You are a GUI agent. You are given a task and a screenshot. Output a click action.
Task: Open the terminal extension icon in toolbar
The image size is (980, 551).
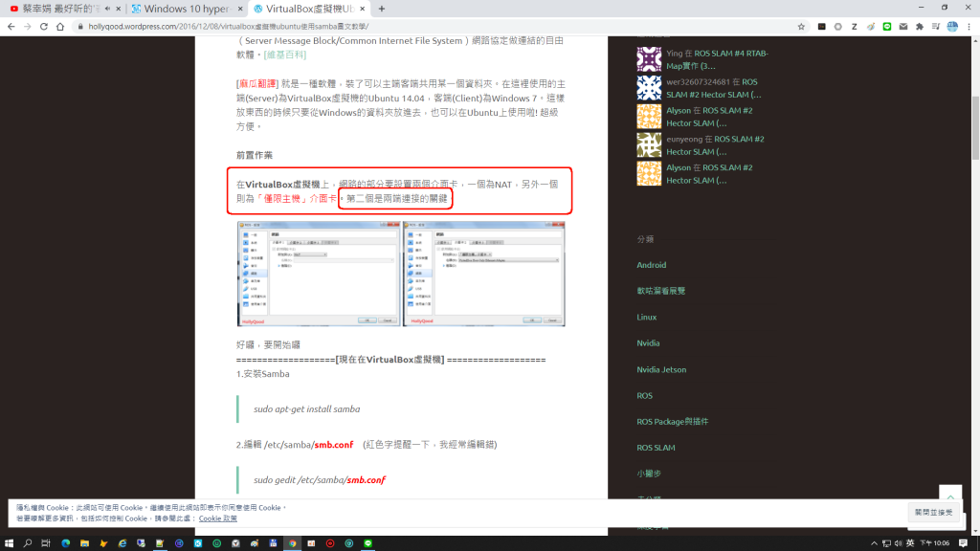click(821, 26)
